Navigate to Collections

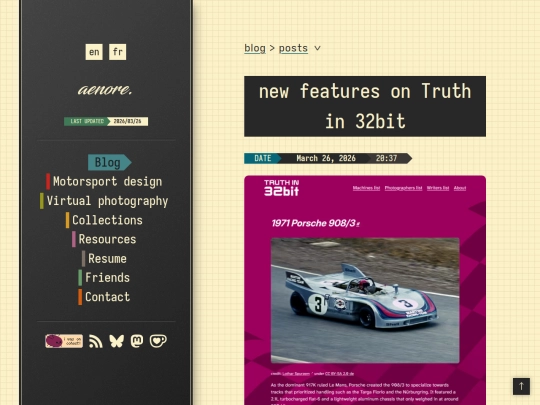(x=104, y=220)
